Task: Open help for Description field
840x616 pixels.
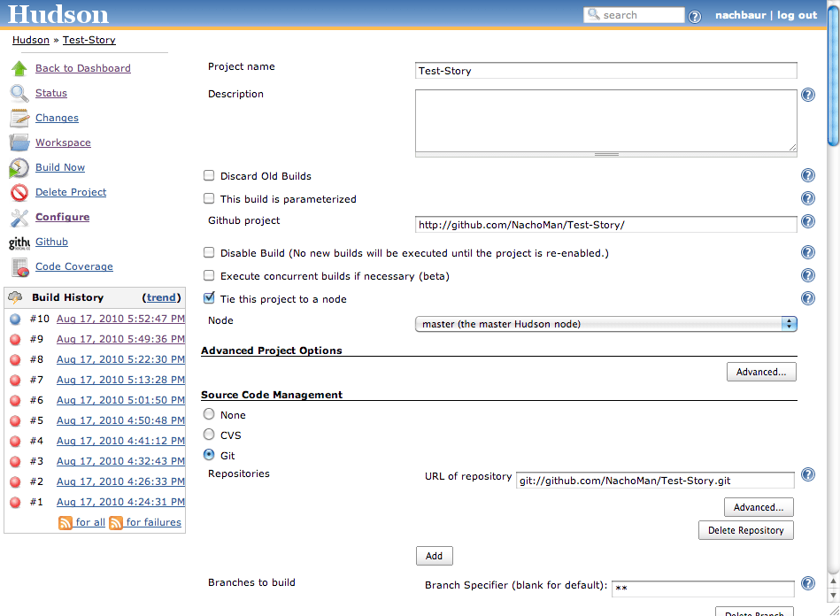Action: pos(808,95)
